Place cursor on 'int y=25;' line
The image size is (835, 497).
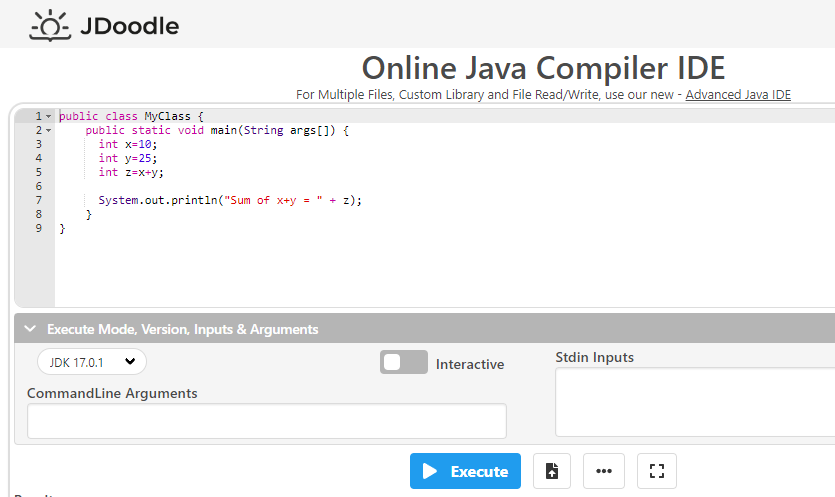tap(128, 158)
